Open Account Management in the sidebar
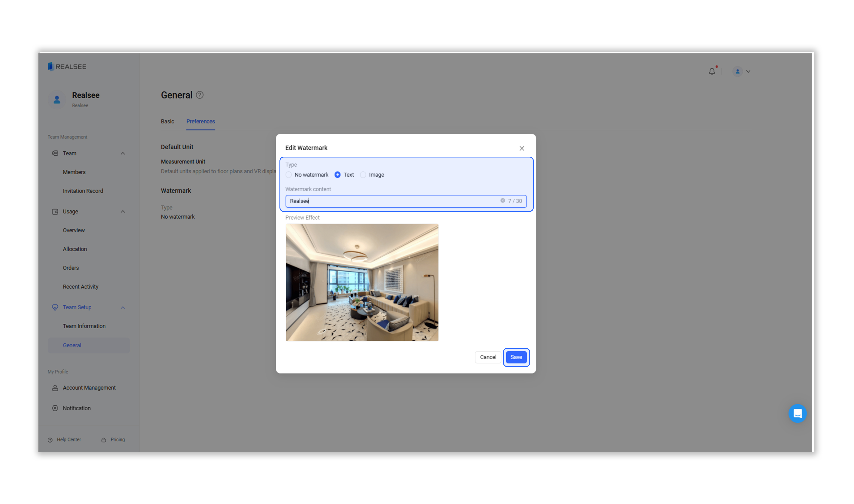This screenshot has height=504, width=854. [89, 388]
